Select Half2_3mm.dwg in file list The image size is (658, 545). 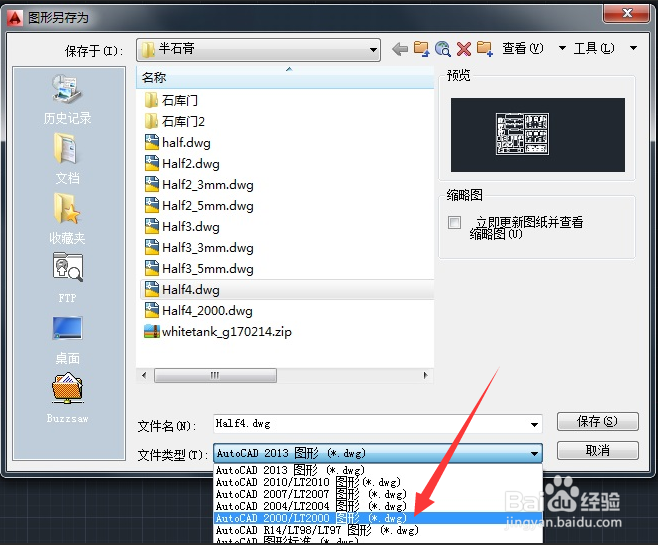[x=199, y=185]
